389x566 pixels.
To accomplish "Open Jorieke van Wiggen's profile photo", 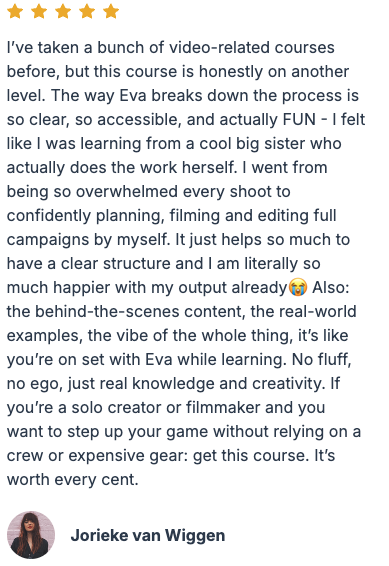I will (x=31, y=535).
